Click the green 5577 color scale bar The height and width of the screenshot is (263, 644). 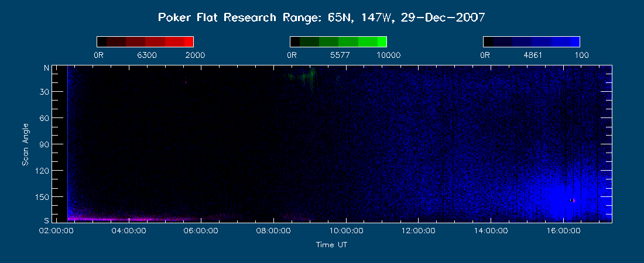pos(338,42)
